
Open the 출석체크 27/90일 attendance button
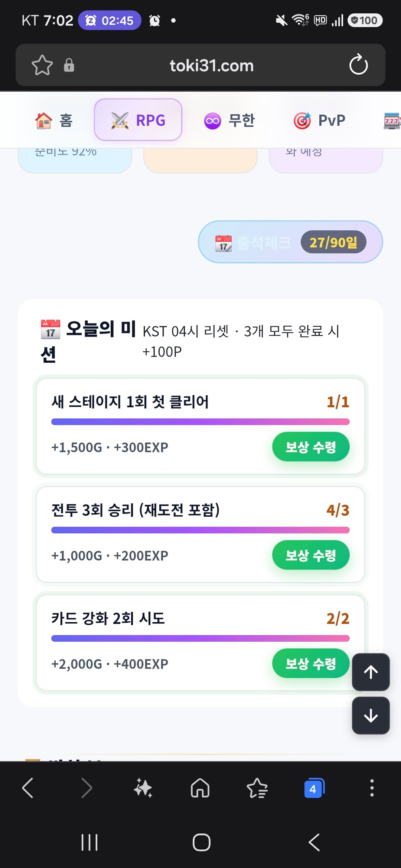(x=290, y=242)
